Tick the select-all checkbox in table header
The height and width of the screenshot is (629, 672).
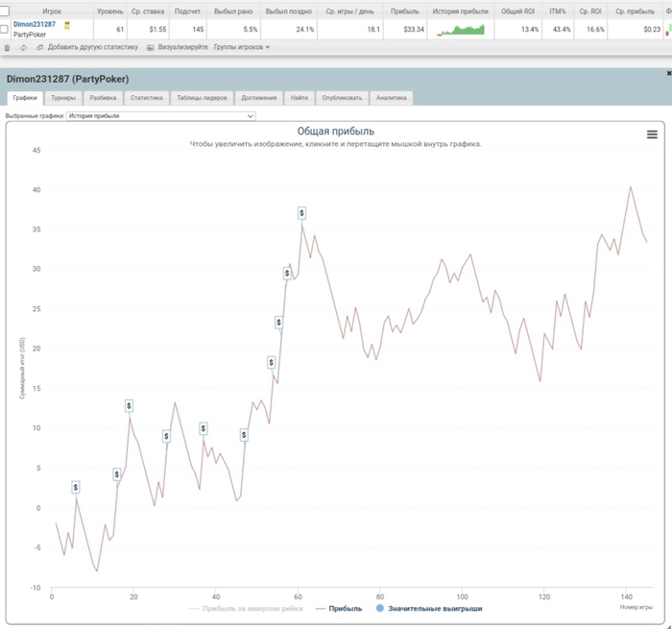[4, 12]
